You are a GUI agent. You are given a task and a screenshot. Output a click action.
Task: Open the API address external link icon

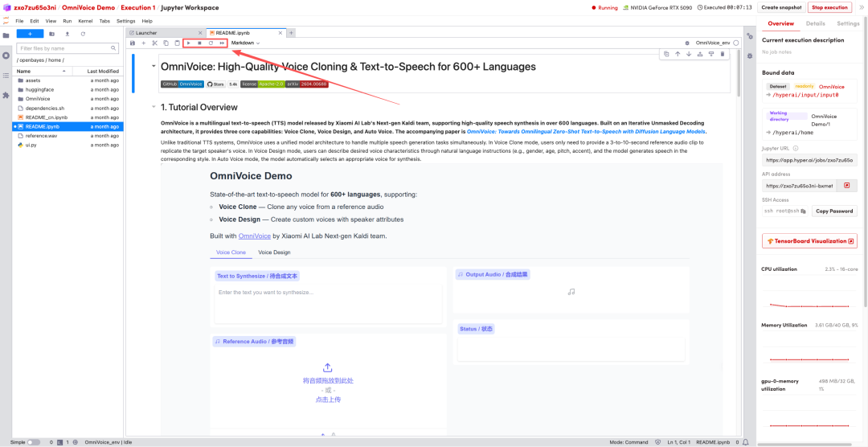pyautogui.click(x=846, y=186)
